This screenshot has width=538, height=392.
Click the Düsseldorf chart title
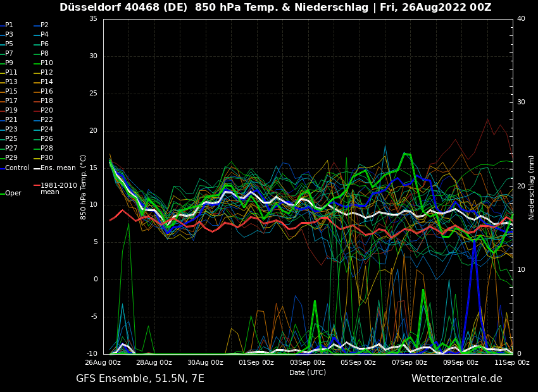click(x=275, y=8)
